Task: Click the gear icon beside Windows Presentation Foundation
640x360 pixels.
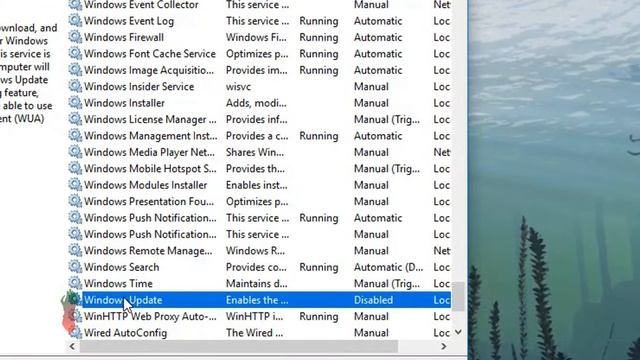Action: tap(75, 201)
